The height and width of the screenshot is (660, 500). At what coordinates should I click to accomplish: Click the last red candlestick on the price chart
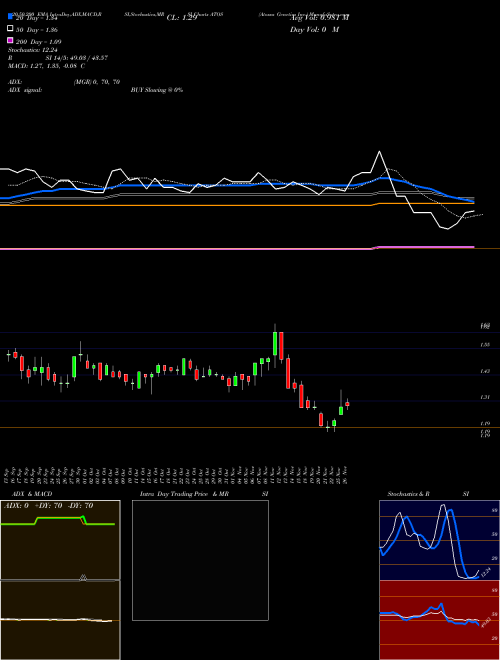pyautogui.click(x=347, y=404)
